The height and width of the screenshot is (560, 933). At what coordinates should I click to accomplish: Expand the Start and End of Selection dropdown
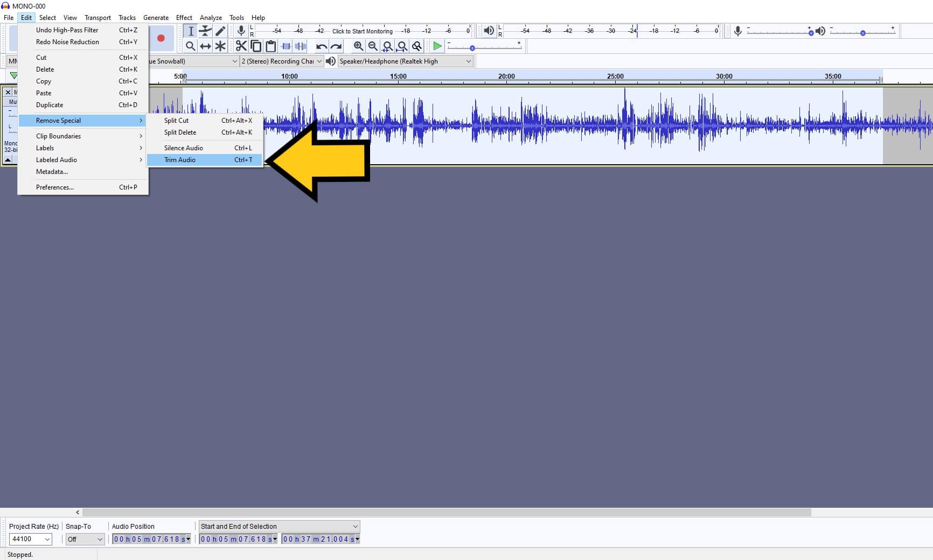click(x=354, y=526)
